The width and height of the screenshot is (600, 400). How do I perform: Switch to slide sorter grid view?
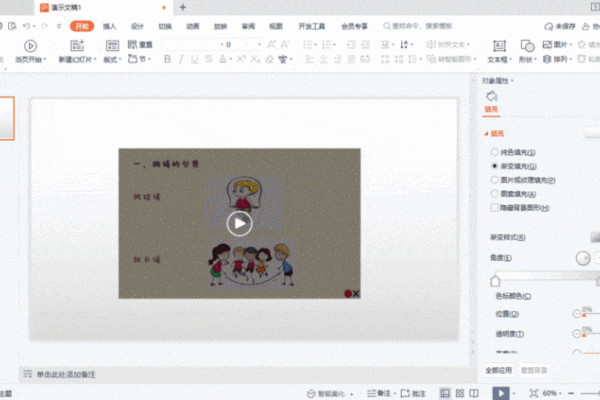pos(460,393)
